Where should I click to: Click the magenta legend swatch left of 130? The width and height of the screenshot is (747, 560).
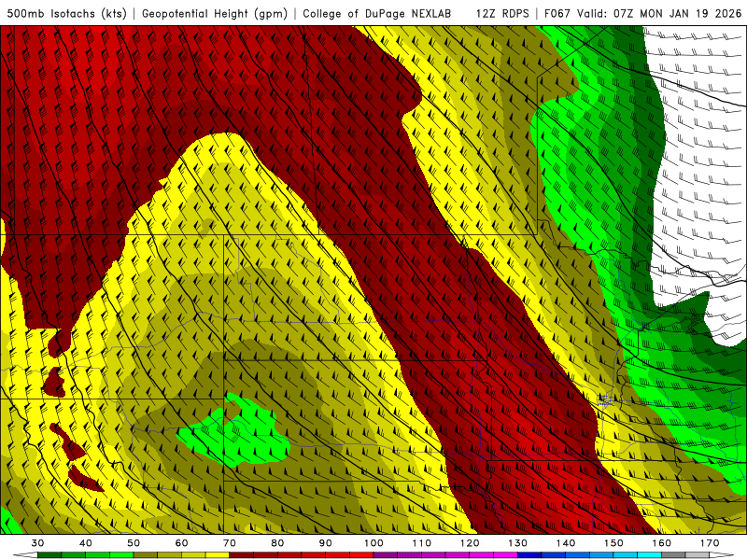505,555
